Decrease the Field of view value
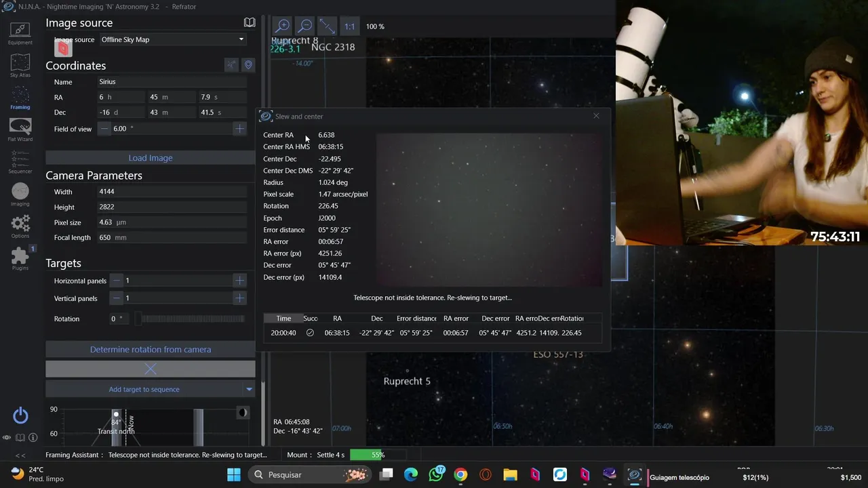 [104, 128]
